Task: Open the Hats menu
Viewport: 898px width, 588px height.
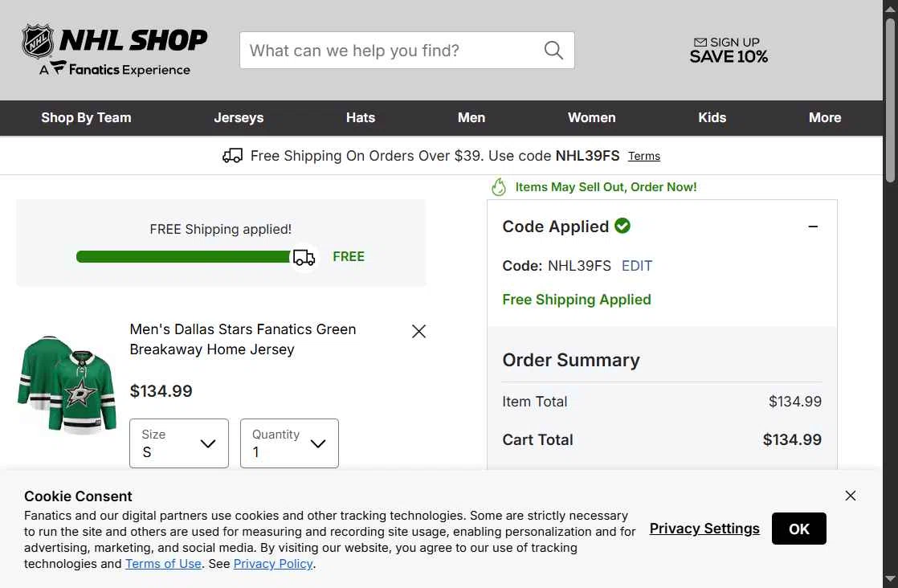Action: click(361, 118)
